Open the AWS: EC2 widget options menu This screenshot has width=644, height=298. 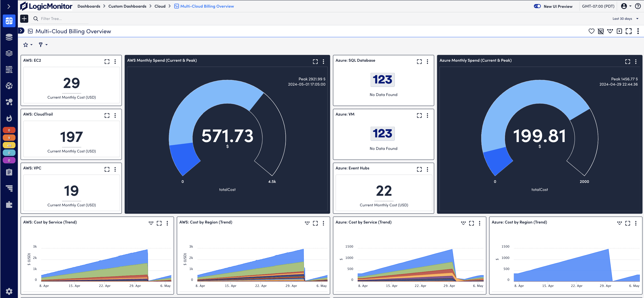coord(115,61)
